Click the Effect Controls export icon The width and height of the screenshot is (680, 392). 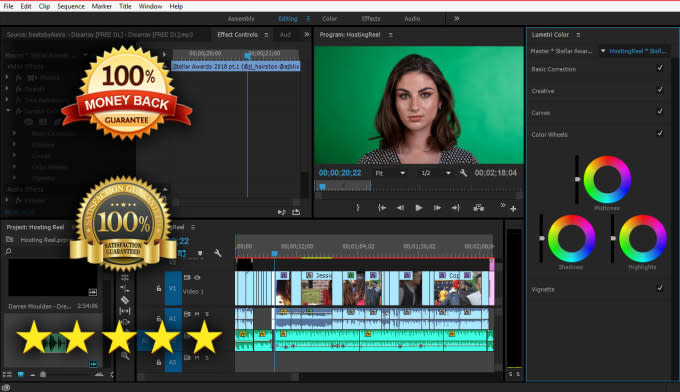(x=296, y=212)
